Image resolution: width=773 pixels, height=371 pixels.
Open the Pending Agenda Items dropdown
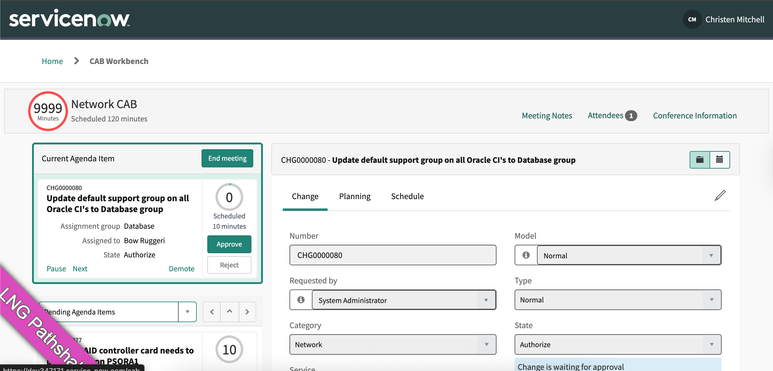(117, 312)
